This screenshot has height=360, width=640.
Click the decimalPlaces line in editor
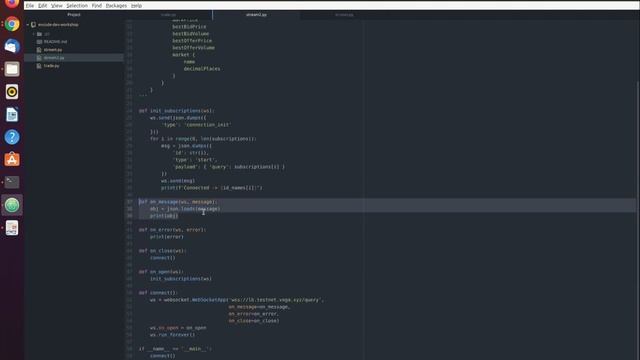pyautogui.click(x=202, y=69)
